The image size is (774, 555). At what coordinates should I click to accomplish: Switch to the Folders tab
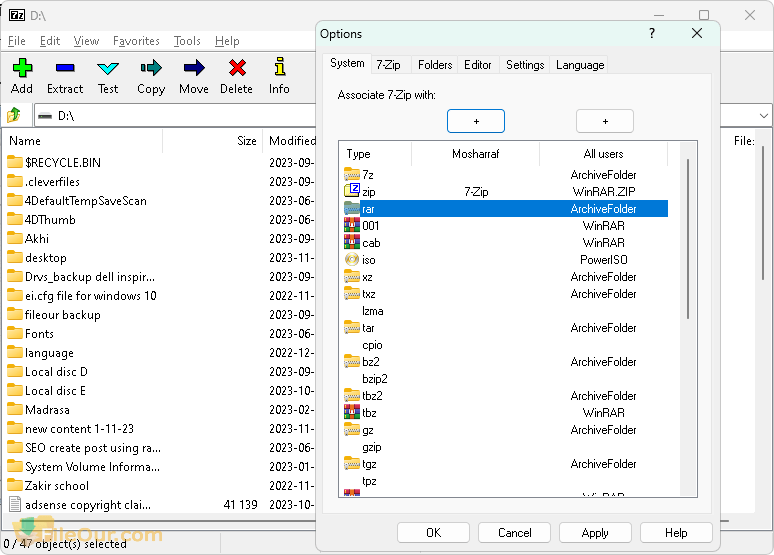point(434,65)
